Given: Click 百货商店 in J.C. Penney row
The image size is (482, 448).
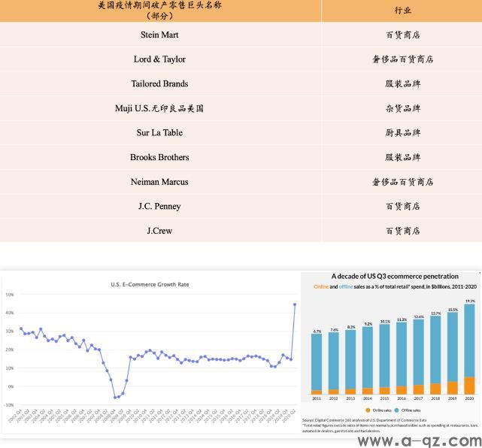Looking at the screenshot, I should tap(403, 206).
